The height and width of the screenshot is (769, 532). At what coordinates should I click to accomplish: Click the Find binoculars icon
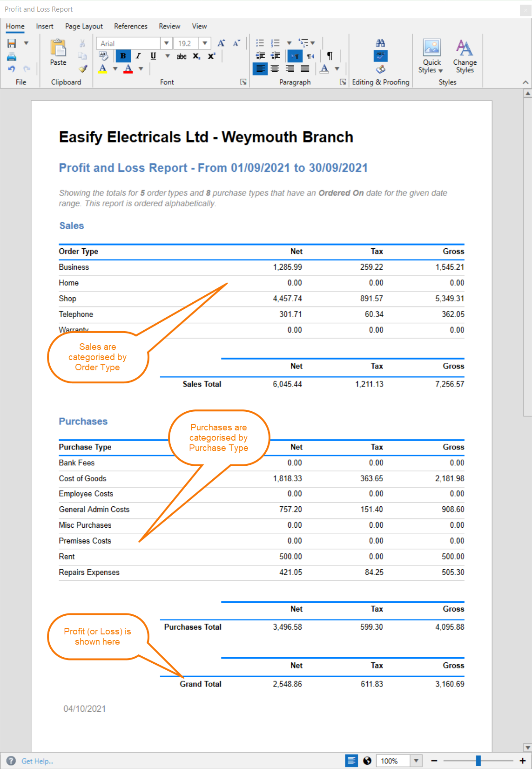(x=380, y=43)
